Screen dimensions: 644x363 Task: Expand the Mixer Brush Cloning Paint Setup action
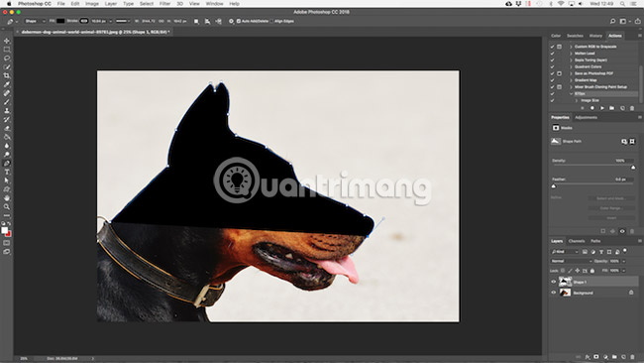coord(571,87)
